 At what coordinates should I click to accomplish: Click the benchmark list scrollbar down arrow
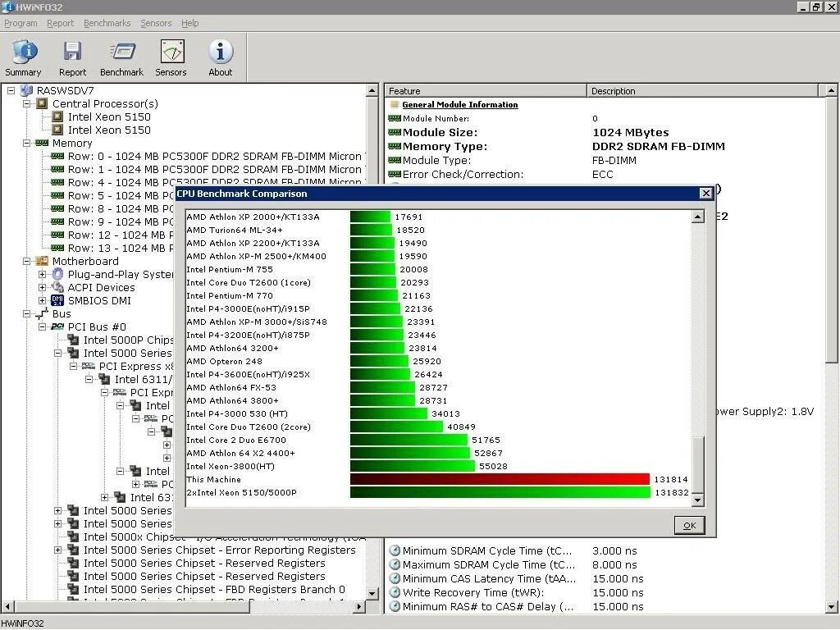pos(698,500)
